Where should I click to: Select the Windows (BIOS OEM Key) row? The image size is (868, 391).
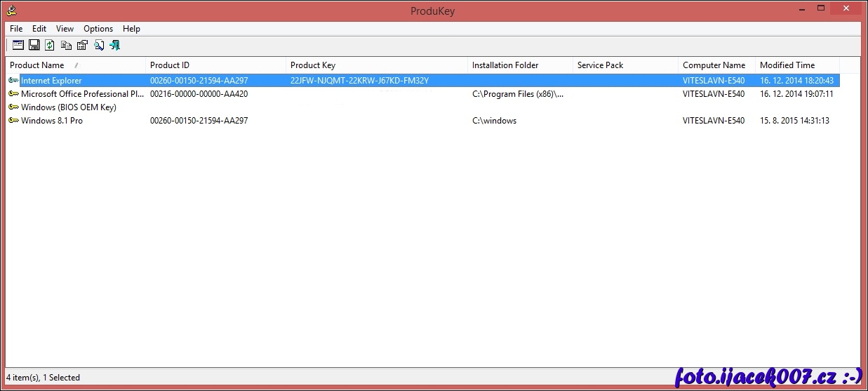click(68, 107)
